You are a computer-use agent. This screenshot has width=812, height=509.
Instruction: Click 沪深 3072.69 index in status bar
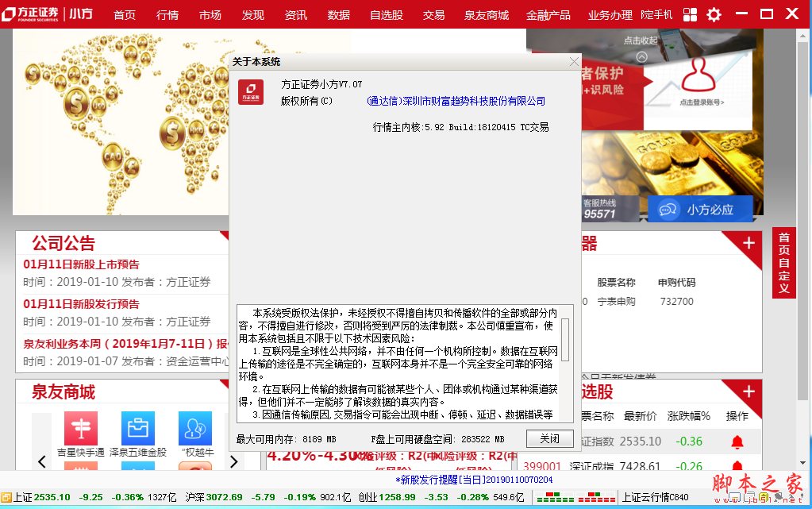(x=214, y=498)
